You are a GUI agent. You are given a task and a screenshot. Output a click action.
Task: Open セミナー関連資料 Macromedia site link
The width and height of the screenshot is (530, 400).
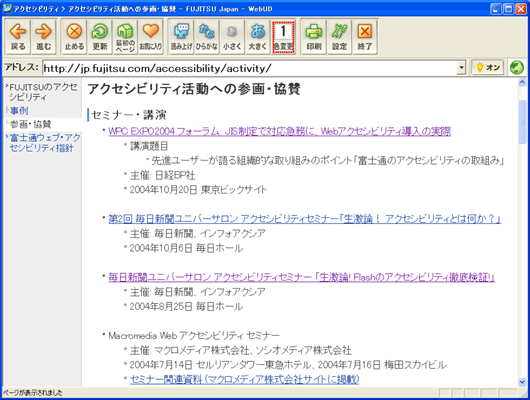(x=244, y=379)
